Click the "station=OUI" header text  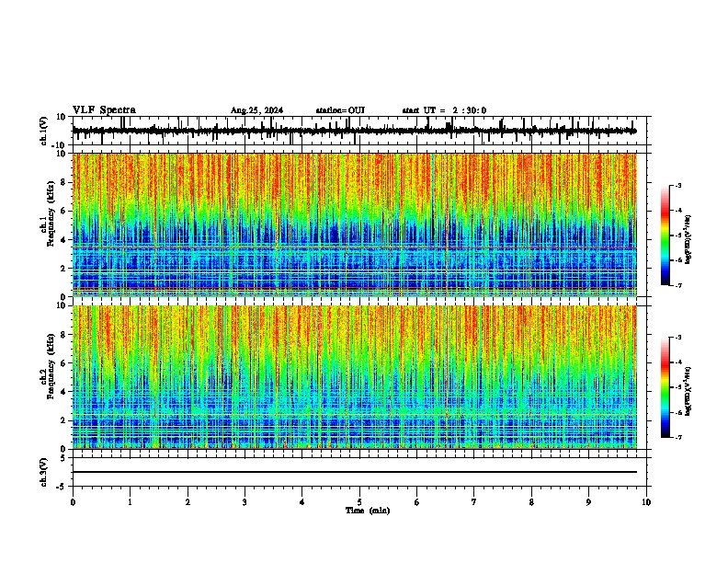coord(340,110)
